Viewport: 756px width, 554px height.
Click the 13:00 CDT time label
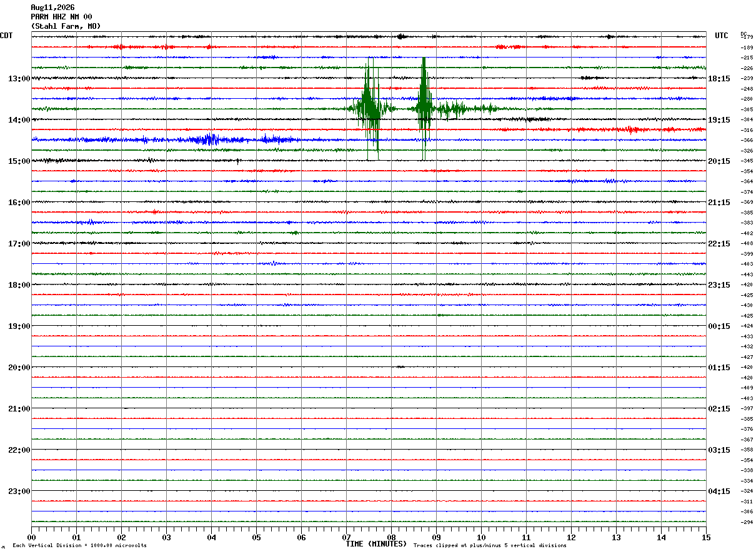19,78
